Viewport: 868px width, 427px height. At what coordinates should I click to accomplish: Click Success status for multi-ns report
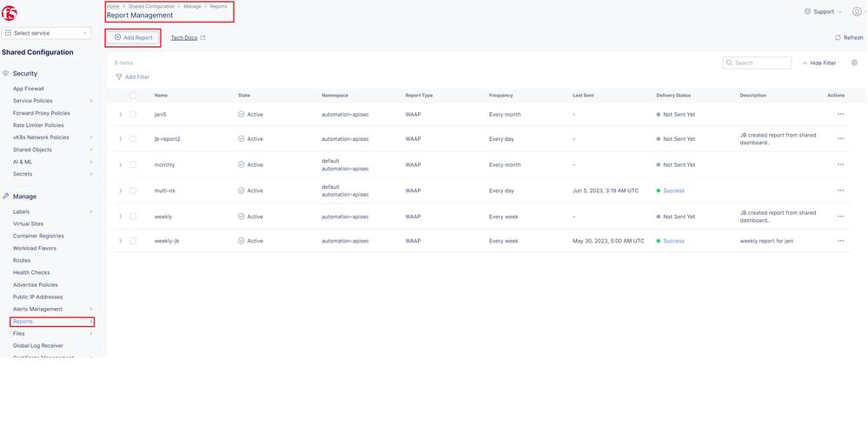point(673,190)
